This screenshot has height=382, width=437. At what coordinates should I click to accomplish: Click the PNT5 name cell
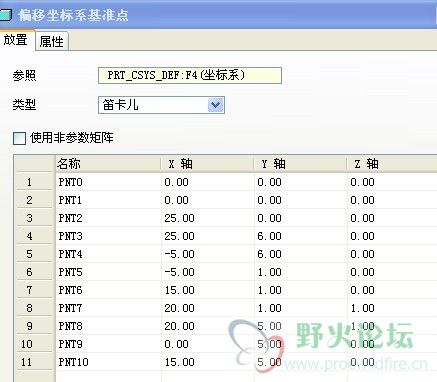click(x=108, y=272)
